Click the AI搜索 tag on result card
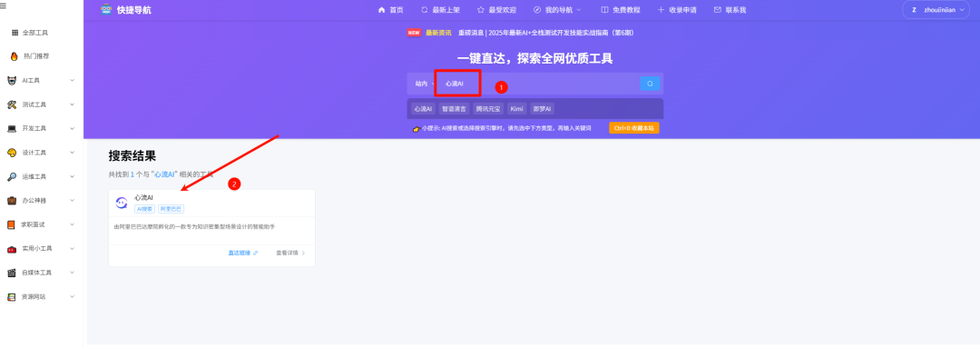This screenshot has height=348, width=980. (144, 209)
